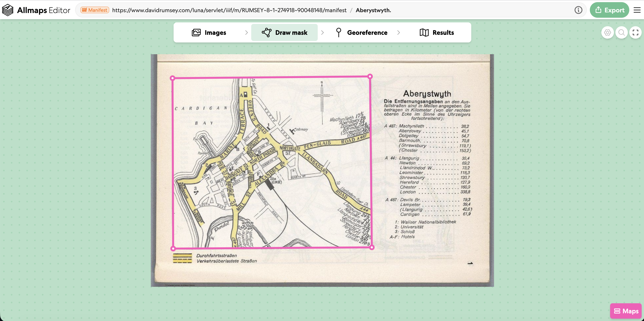The height and width of the screenshot is (321, 644).
Task: Select the top-right mask vertex handle
Action: 370,77
